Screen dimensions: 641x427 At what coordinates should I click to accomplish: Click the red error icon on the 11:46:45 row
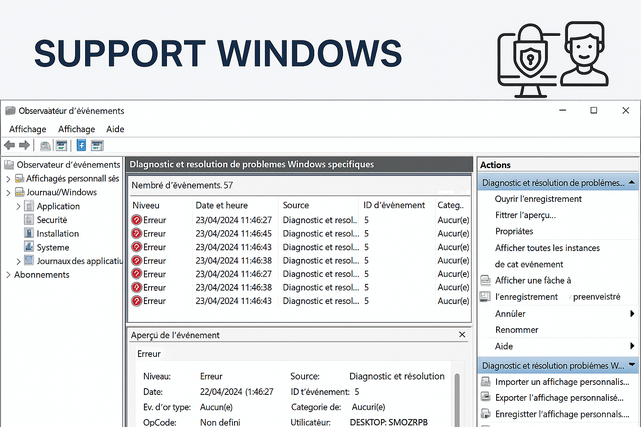pos(137,234)
